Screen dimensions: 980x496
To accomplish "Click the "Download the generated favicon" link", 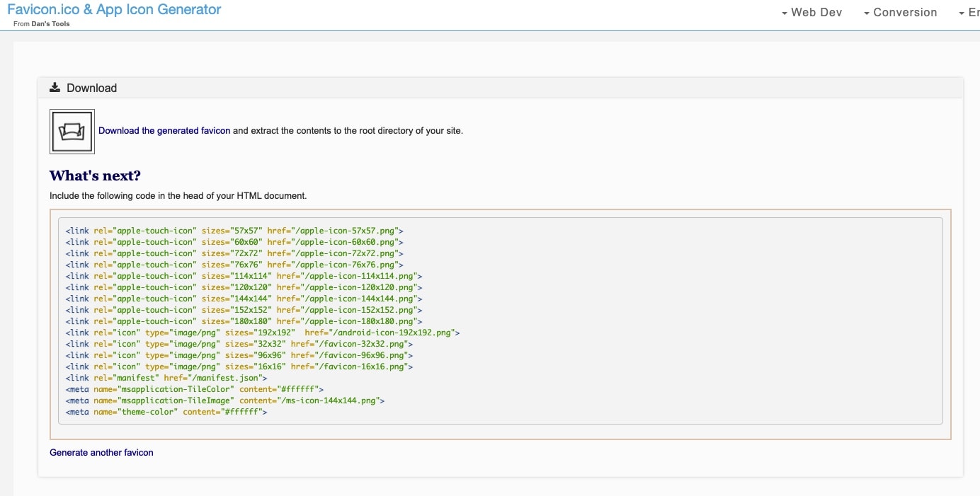I will coord(164,130).
